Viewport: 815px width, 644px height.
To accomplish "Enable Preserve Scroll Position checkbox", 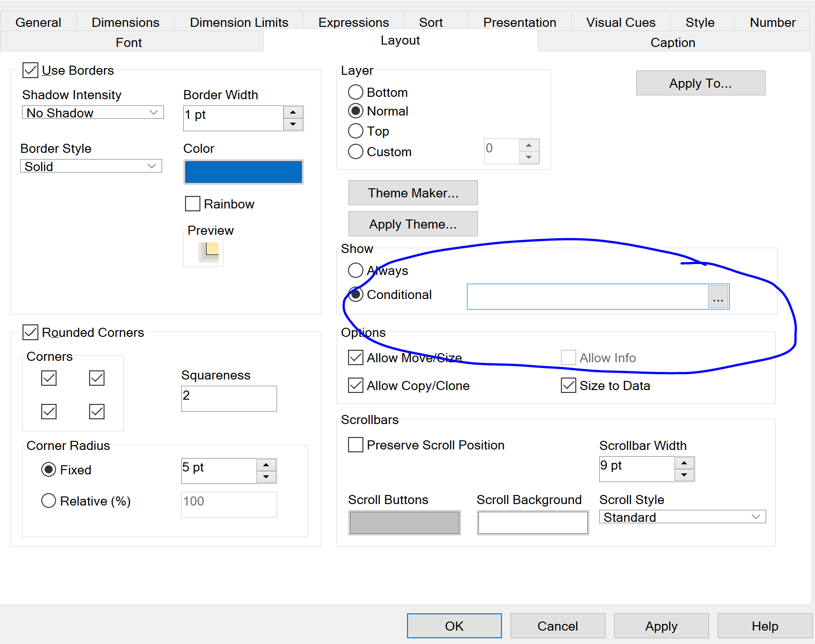I will point(356,445).
